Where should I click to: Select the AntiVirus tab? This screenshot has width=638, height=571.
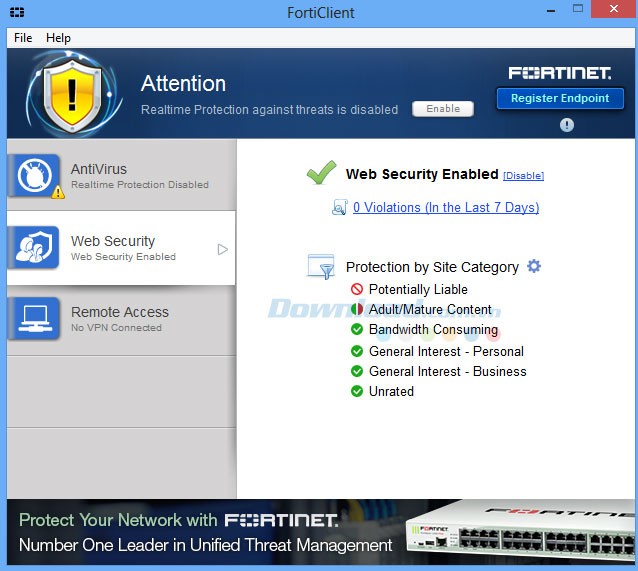click(x=121, y=176)
